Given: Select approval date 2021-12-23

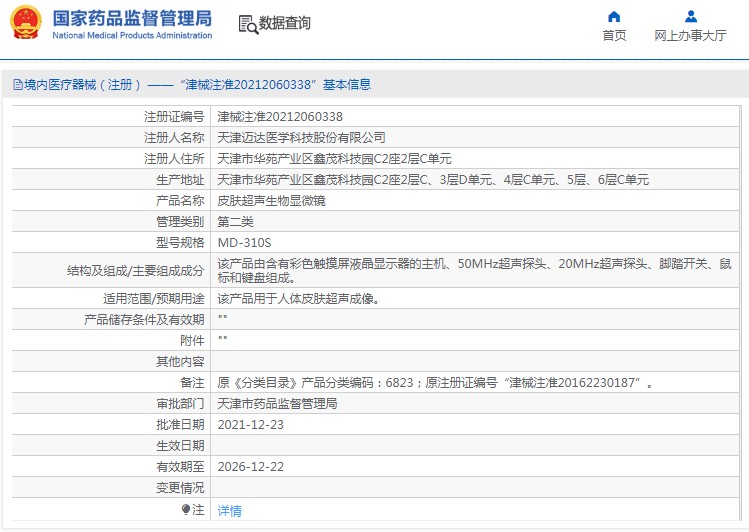Looking at the screenshot, I should click(250, 425).
